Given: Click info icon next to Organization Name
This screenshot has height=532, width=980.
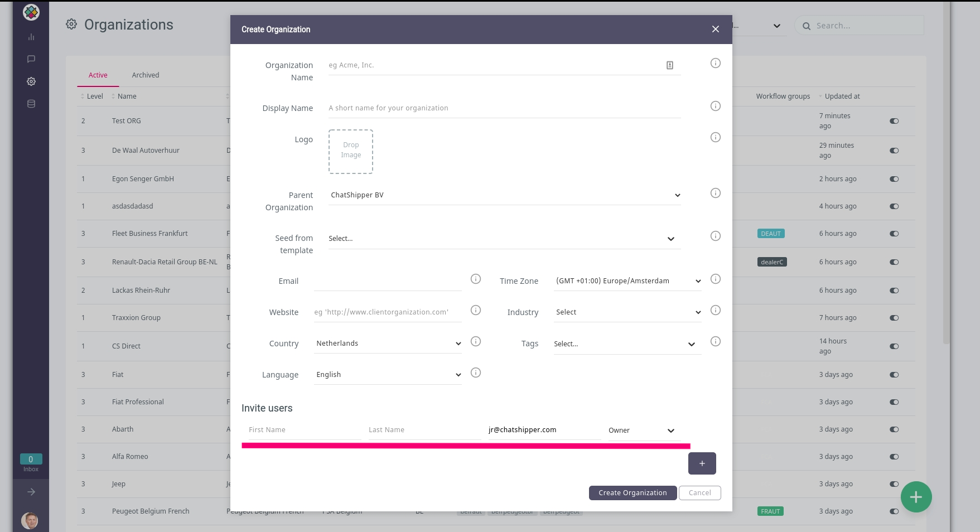Looking at the screenshot, I should pyautogui.click(x=716, y=63).
